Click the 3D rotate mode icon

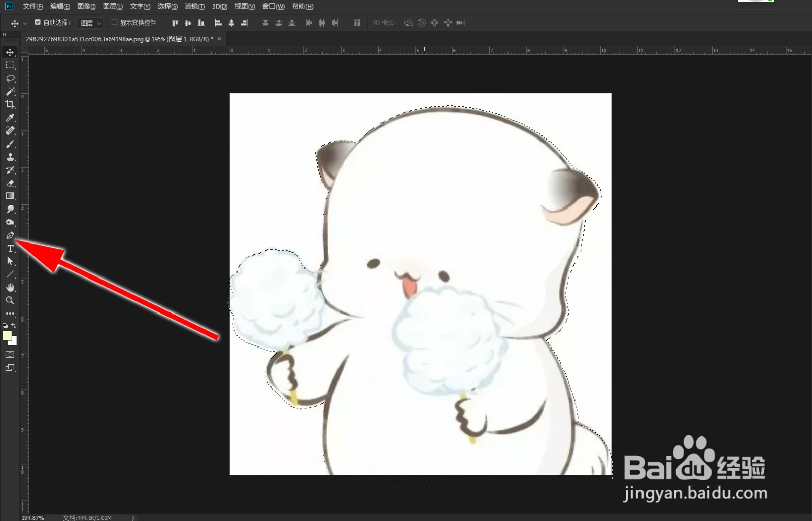[409, 23]
